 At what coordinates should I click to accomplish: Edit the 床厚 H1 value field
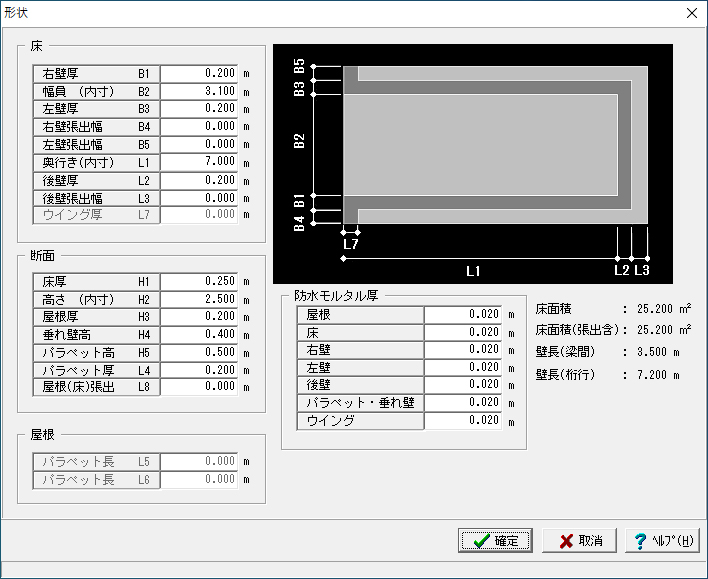[199, 281]
